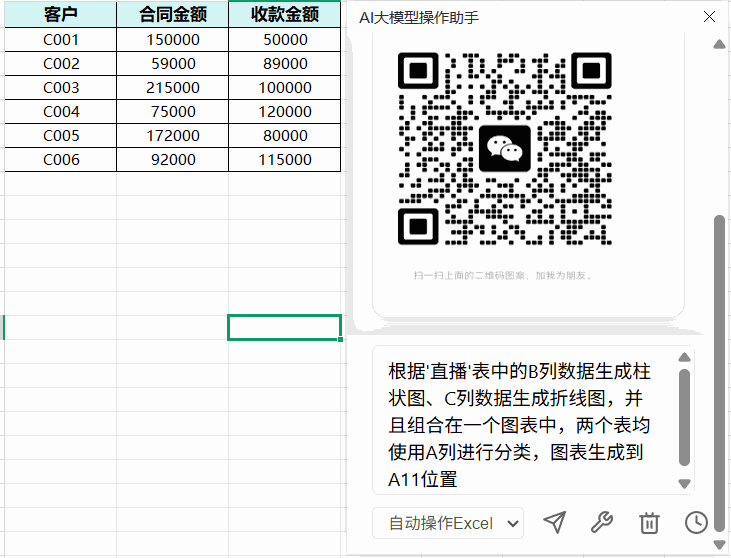Select cell containing C005
Viewport: 731px width, 558px height.
[x=61, y=136]
